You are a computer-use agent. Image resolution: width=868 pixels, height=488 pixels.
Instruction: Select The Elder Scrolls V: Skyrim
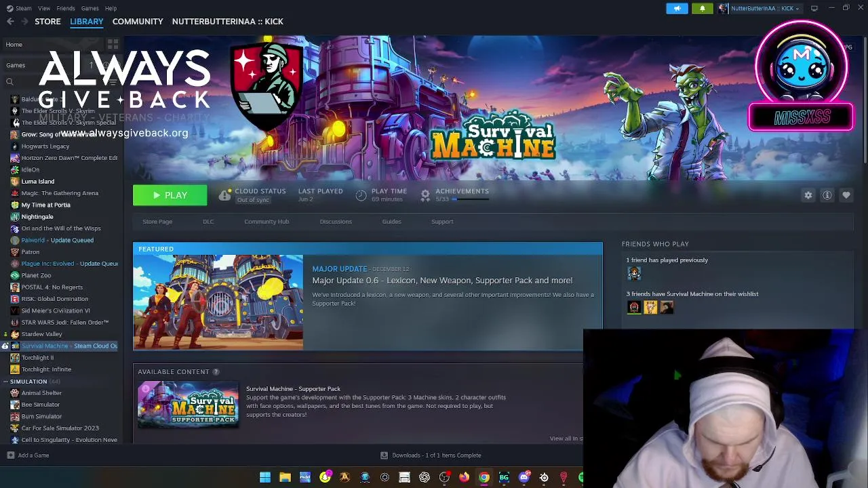pos(58,111)
